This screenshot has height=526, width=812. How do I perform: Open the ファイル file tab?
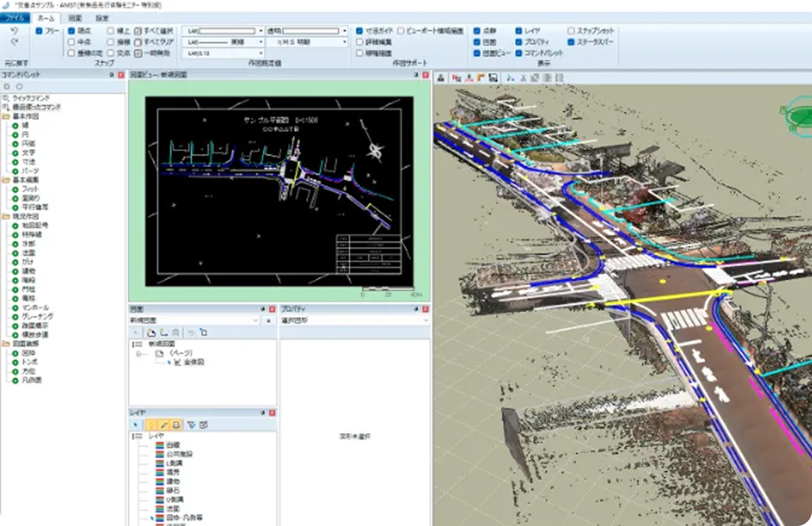coord(15,18)
